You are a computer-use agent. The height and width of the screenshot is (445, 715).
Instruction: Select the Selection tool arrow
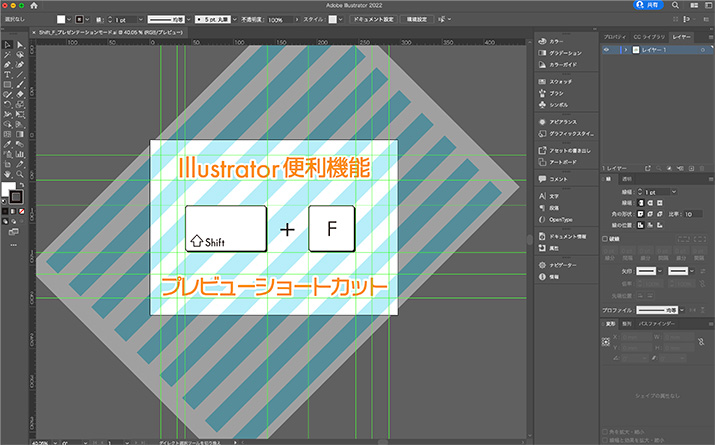coord(7,45)
